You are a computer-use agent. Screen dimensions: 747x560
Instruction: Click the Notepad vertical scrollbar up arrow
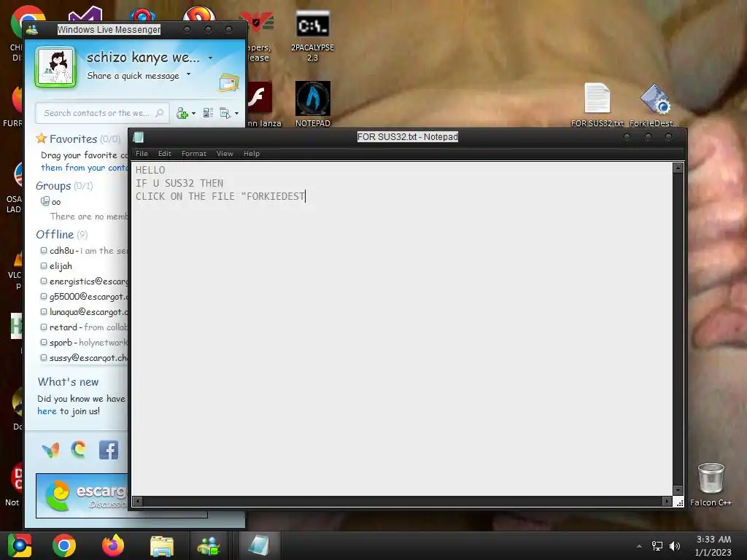pos(678,168)
